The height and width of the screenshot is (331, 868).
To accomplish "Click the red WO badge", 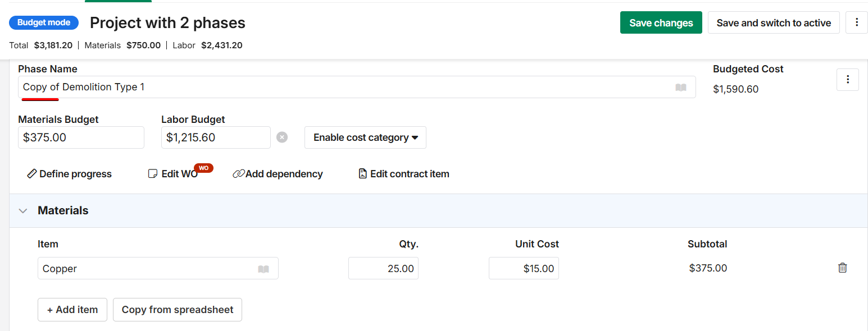I will (203, 168).
